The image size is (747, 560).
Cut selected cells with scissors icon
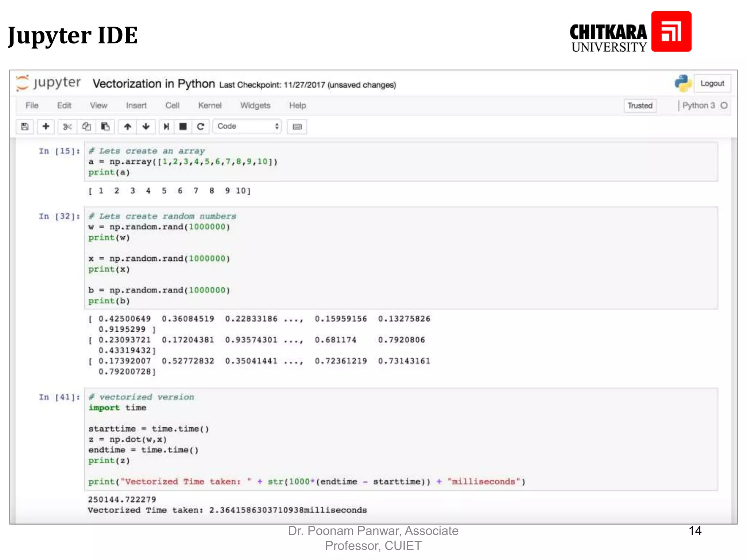tap(67, 127)
